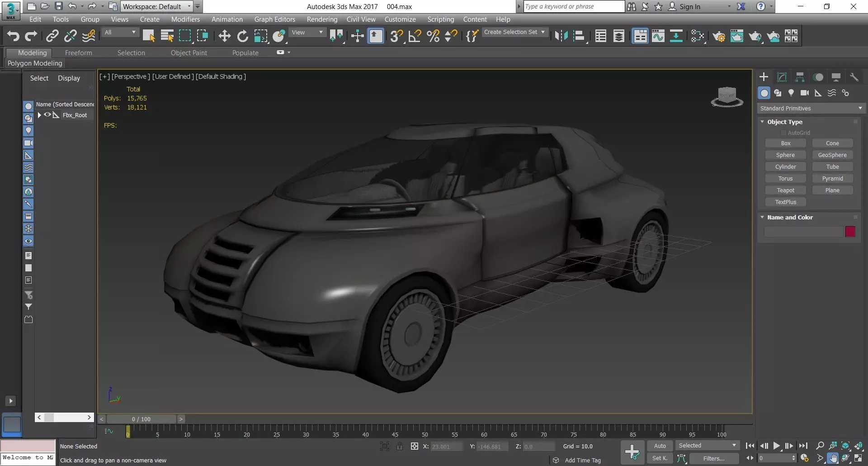
Task: Enable the AutoGrid checkbox
Action: 783,133
